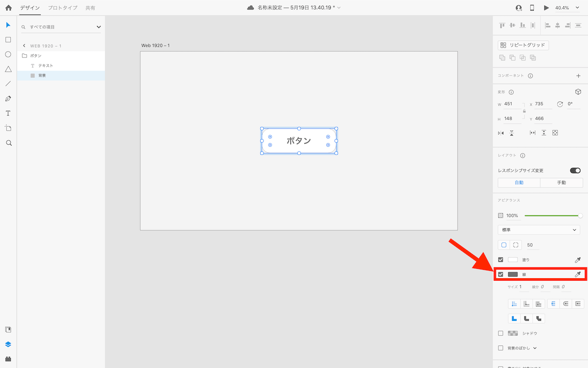Select the Artboard tool
The height and width of the screenshot is (368, 588).
[x=8, y=128]
